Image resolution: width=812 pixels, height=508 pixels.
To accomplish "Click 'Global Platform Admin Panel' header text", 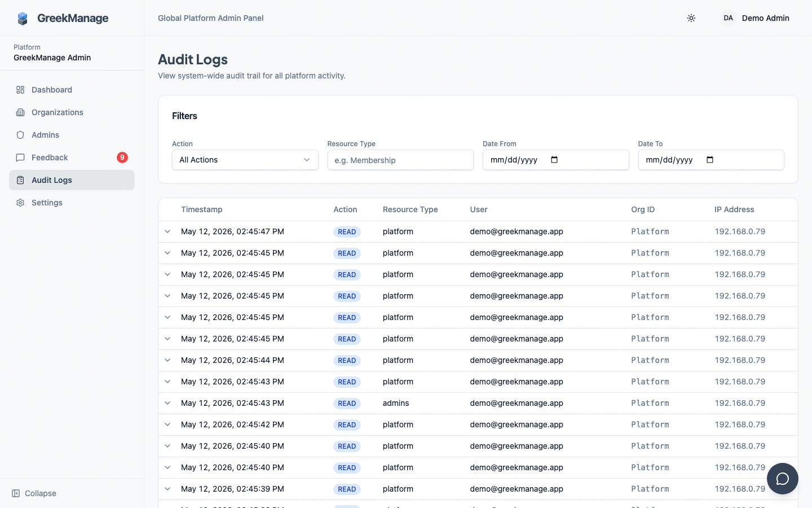I will [211, 18].
